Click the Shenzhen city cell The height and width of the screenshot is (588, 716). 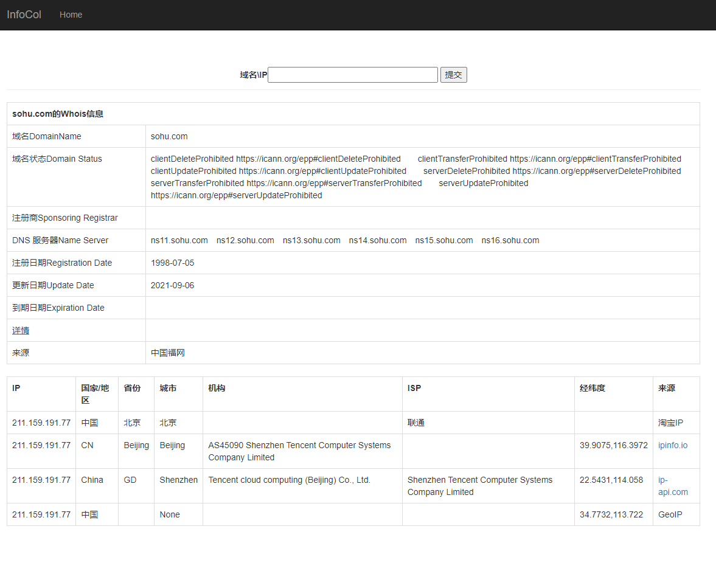[178, 480]
